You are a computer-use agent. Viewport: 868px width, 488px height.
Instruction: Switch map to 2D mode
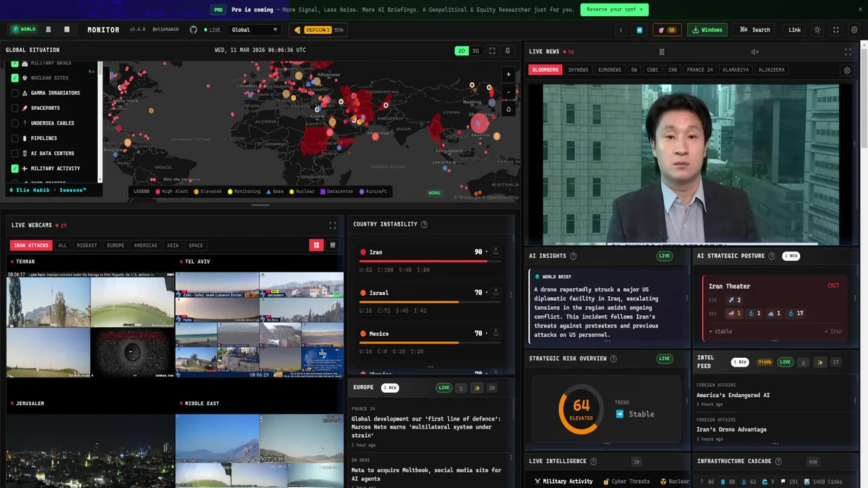pyautogui.click(x=461, y=51)
